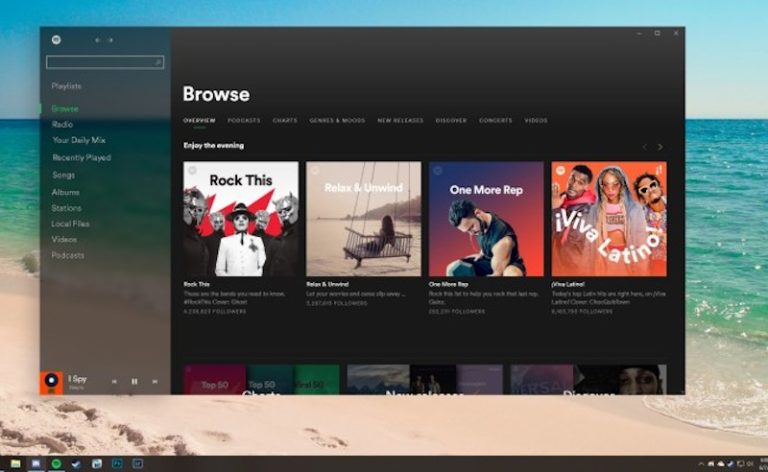Click the I Spy track title

click(77, 378)
